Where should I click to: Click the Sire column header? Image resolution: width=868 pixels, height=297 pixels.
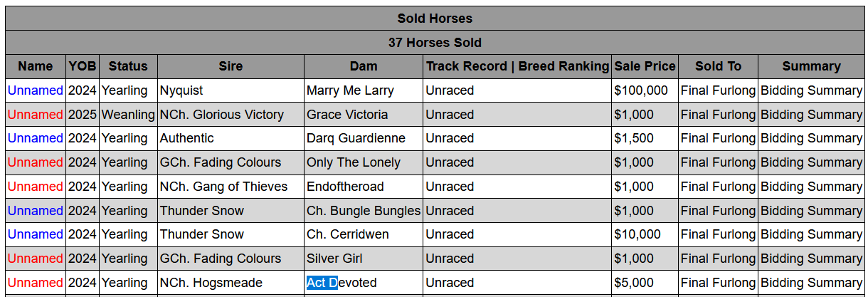click(x=231, y=66)
